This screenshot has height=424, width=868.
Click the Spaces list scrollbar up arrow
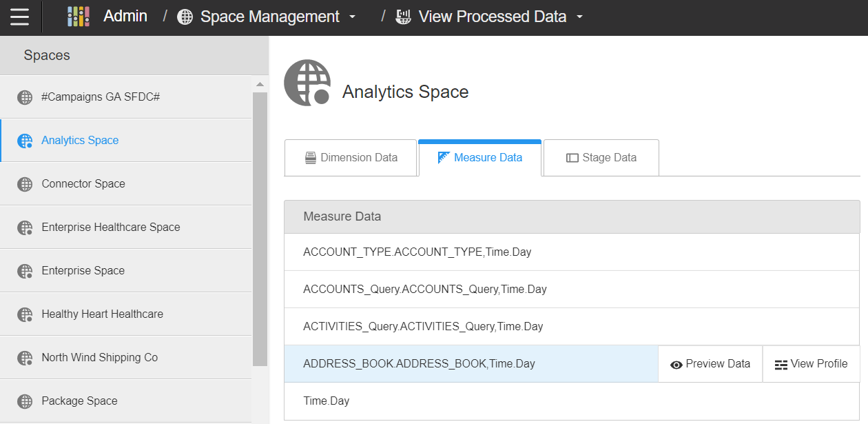260,85
